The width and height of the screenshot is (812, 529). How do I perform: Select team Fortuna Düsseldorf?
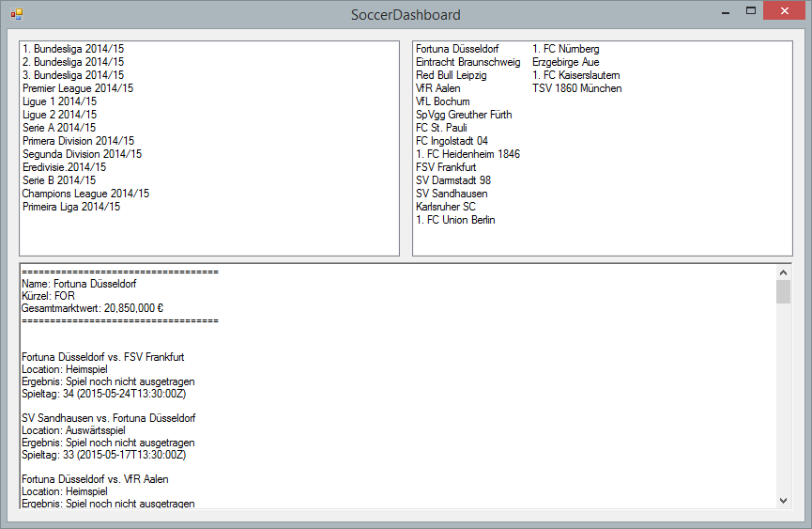[457, 49]
